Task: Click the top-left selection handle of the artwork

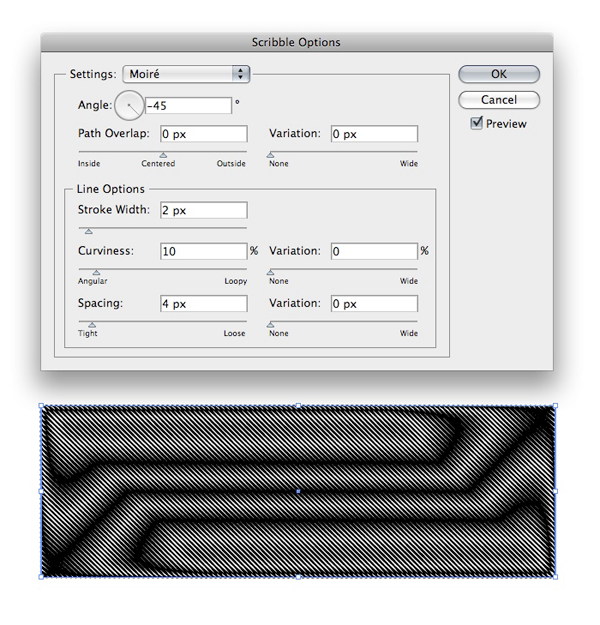Action: [x=41, y=405]
